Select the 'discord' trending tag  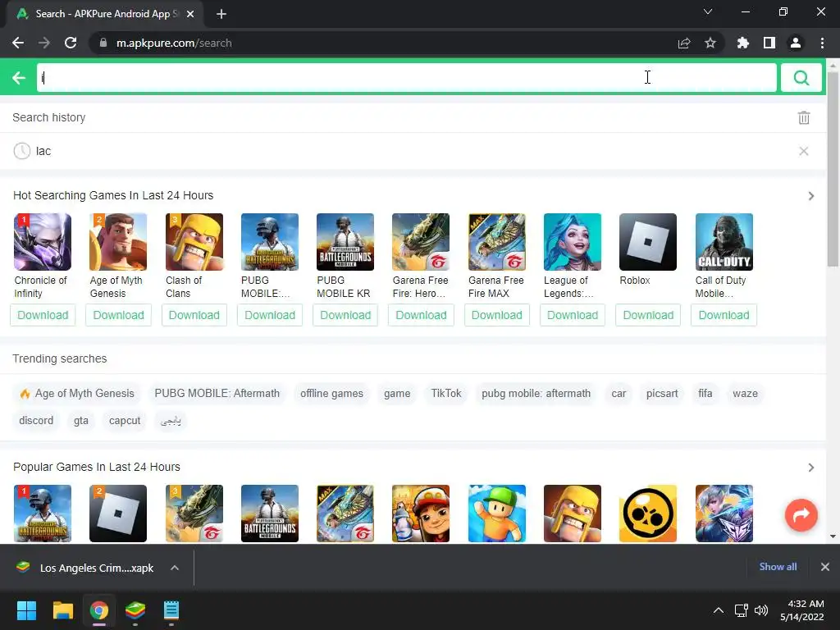(36, 421)
